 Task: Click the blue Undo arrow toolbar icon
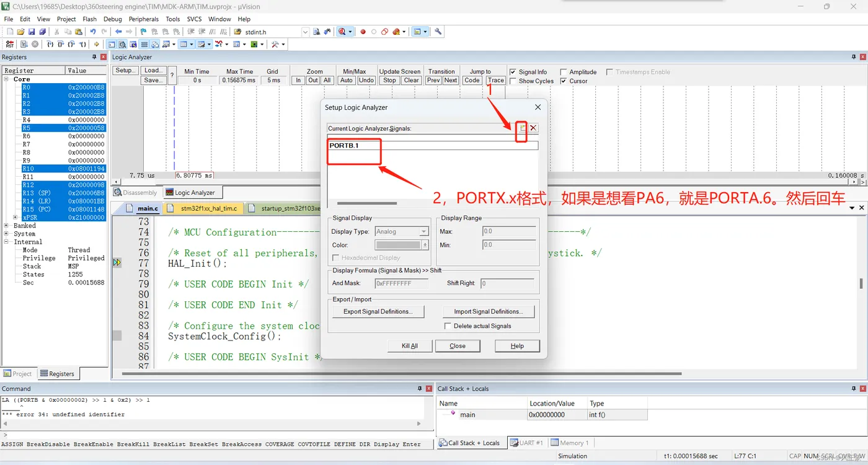pos(93,32)
